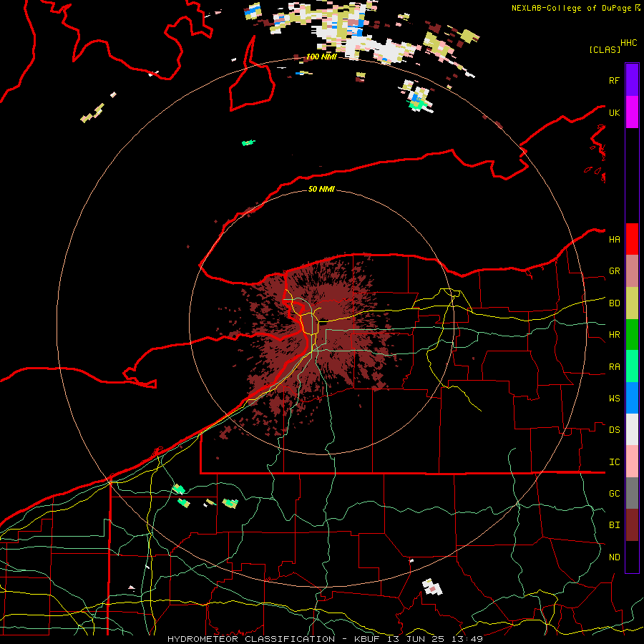Click the 'DS' legend label
Screen dimensions: 644x644
click(x=615, y=430)
